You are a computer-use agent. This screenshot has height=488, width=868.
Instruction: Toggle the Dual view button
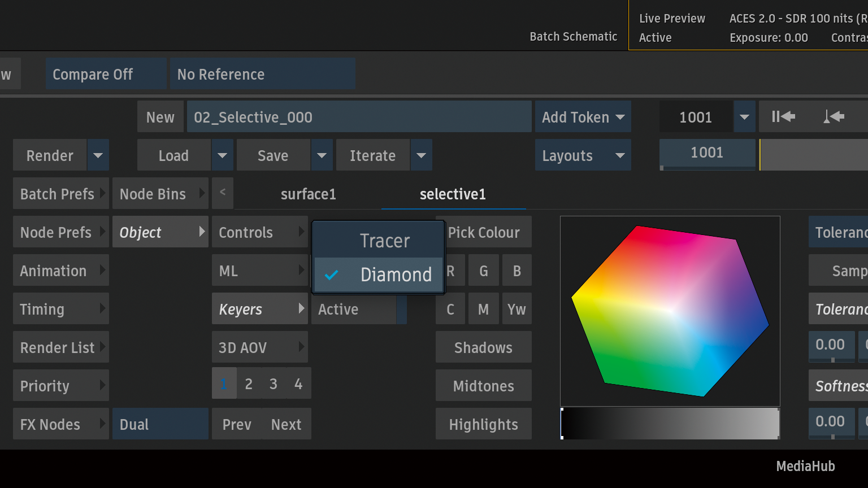click(x=160, y=424)
